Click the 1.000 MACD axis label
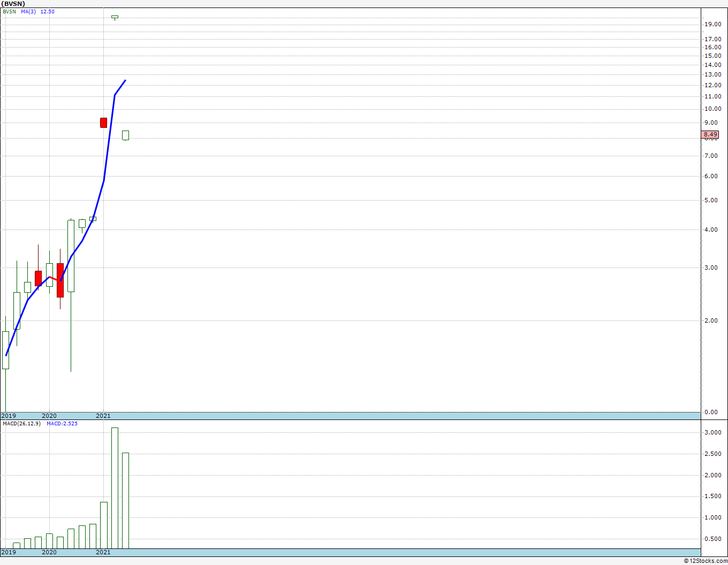The height and width of the screenshot is (565, 728). coord(712,517)
